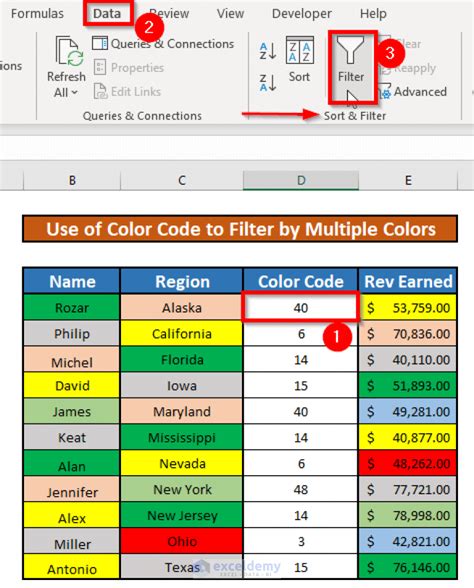Go to the View tab
Image resolution: width=474 pixels, height=588 pixels.
(x=230, y=14)
